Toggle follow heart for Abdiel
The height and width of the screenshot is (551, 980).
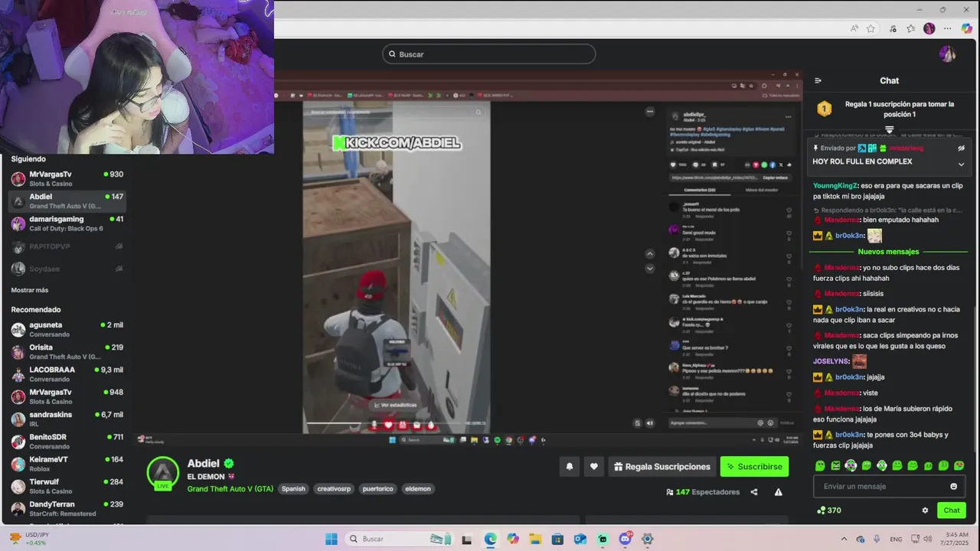593,466
